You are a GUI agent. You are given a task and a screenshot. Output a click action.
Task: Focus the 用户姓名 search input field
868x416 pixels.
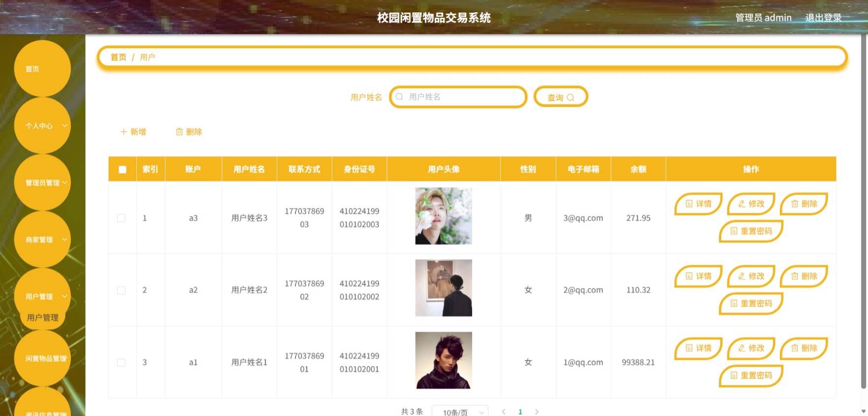pyautogui.click(x=458, y=97)
